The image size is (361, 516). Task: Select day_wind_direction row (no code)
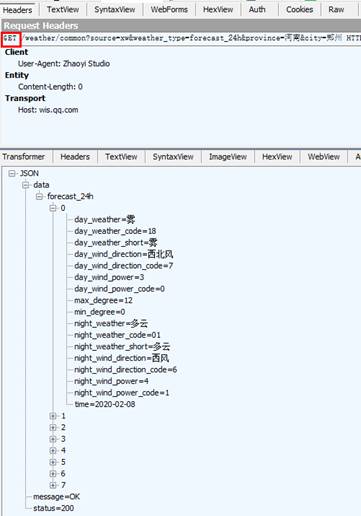(x=123, y=254)
